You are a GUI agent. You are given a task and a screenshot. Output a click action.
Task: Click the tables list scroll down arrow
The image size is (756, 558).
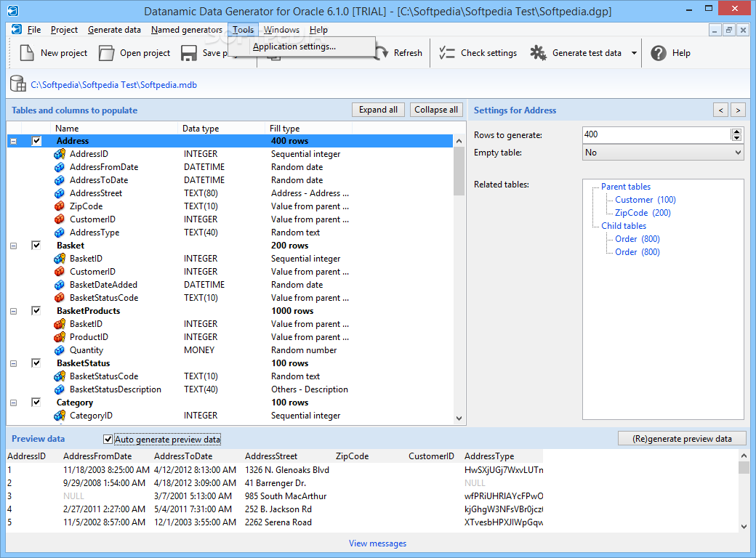[459, 418]
